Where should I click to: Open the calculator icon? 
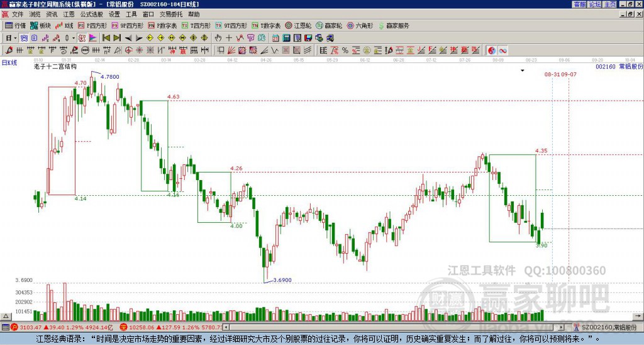(287, 38)
